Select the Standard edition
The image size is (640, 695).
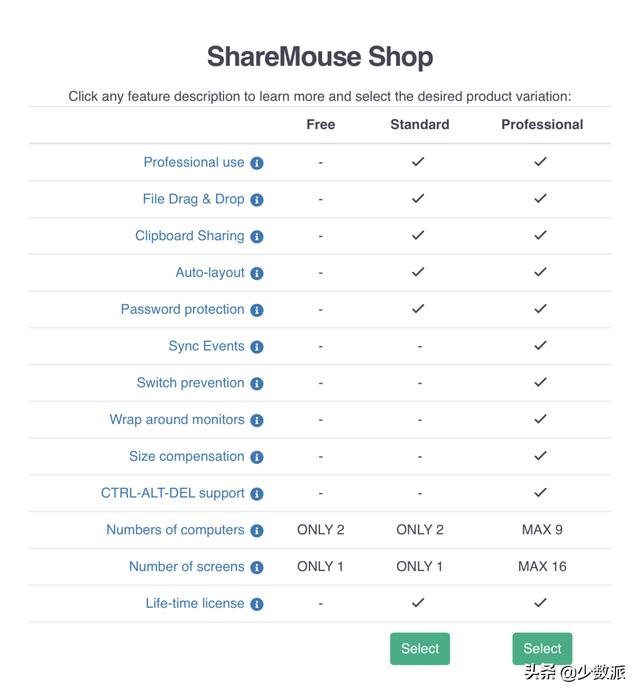pos(420,648)
